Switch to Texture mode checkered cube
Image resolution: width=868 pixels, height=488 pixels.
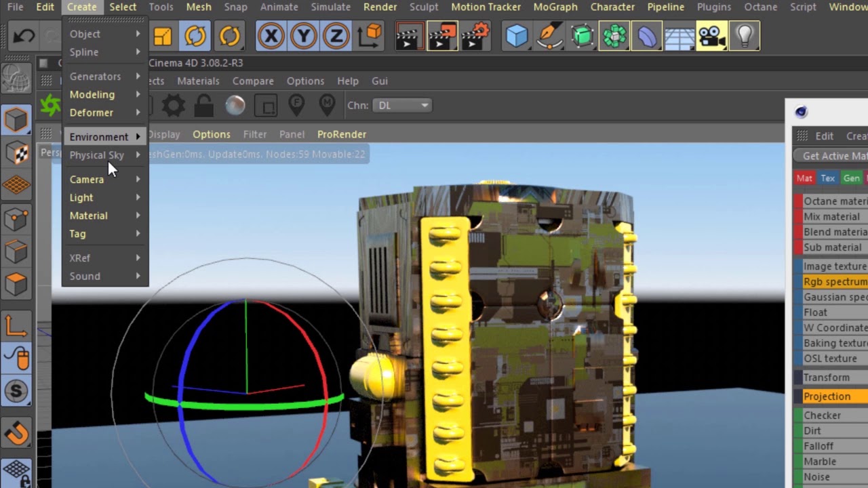click(x=16, y=152)
